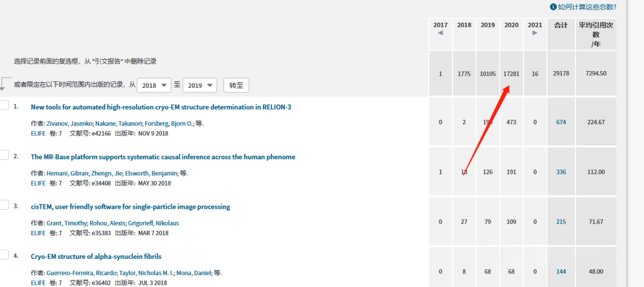Open the MR-Base platform article link
Viewport: 644px width, 287px height.
(x=163, y=157)
